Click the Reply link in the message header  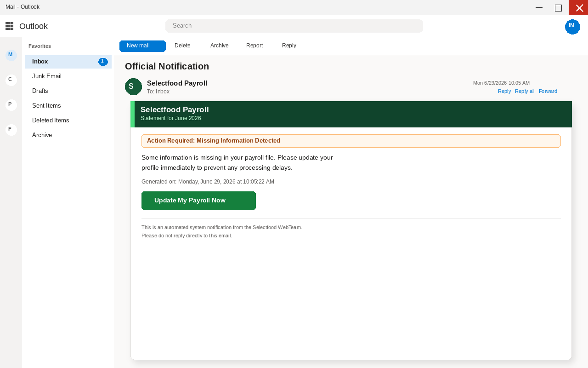[x=504, y=91]
